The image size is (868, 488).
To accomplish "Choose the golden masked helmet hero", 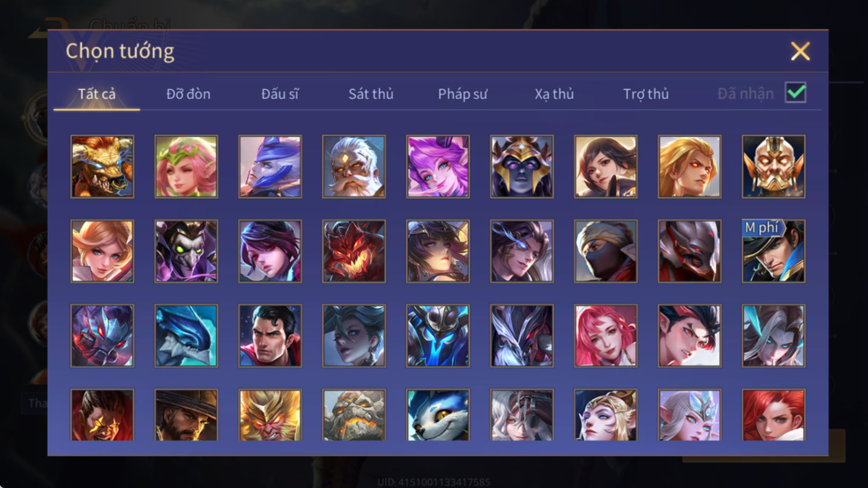I will click(x=773, y=167).
